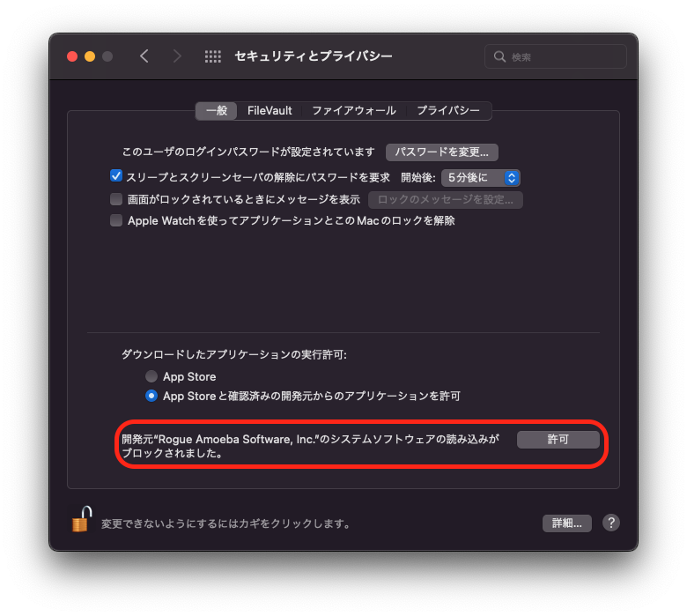Click the yellow minimize window button

point(90,56)
